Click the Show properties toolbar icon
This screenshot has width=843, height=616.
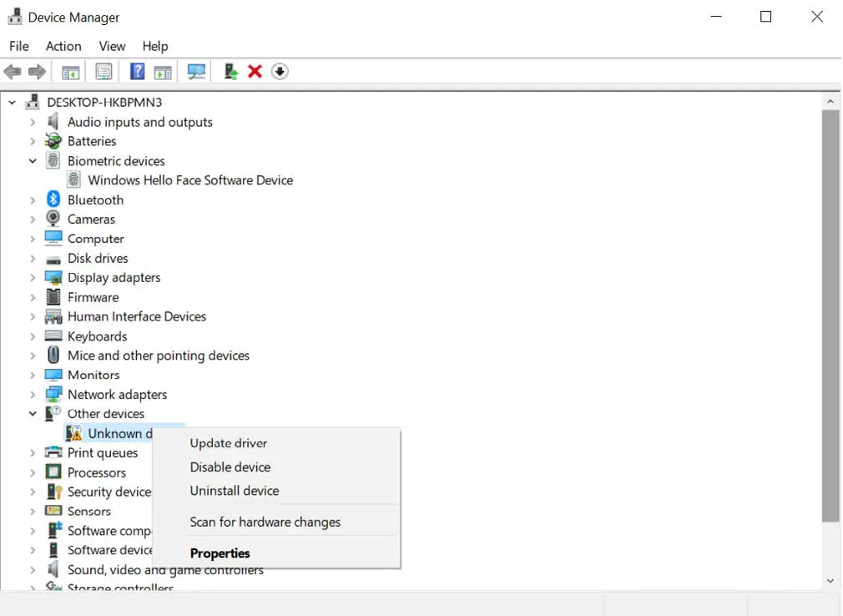163,71
